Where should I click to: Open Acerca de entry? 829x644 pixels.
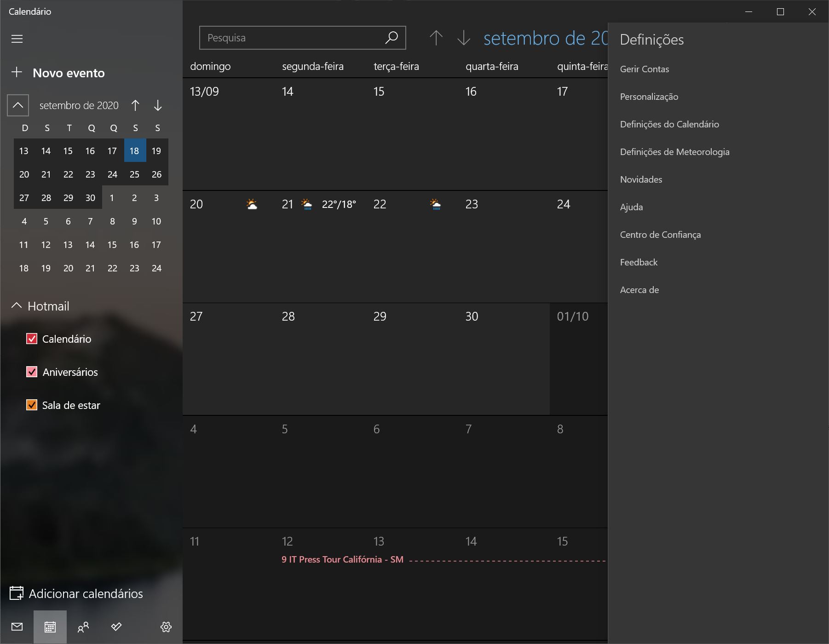point(639,290)
